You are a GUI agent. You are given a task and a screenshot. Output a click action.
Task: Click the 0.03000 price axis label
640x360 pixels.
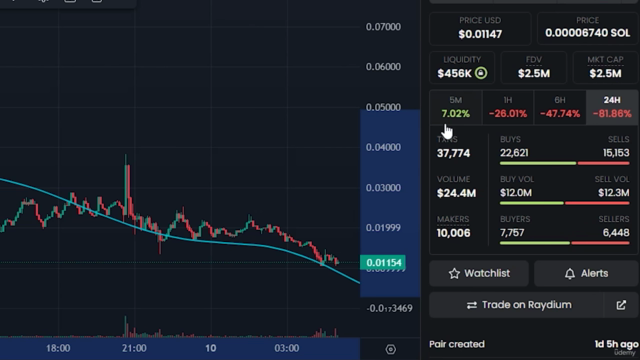[383, 188]
